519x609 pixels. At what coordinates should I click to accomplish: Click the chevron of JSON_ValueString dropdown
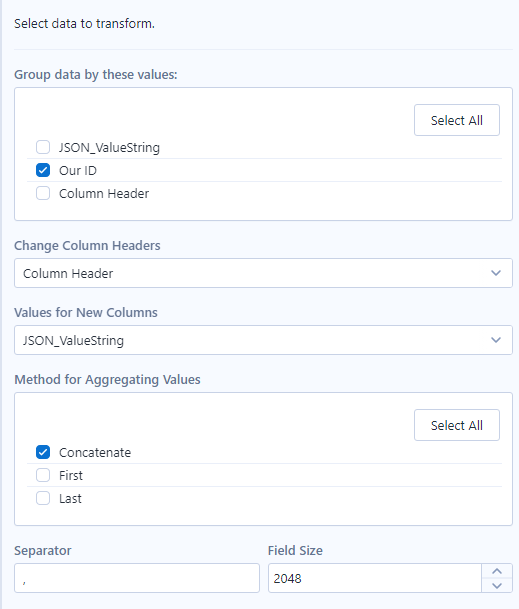(x=496, y=340)
